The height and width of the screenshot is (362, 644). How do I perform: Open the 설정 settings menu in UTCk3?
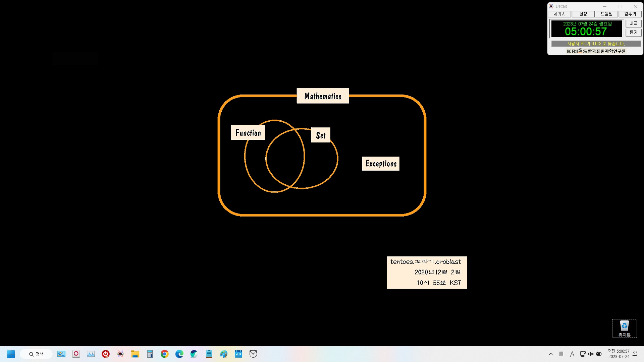(583, 14)
